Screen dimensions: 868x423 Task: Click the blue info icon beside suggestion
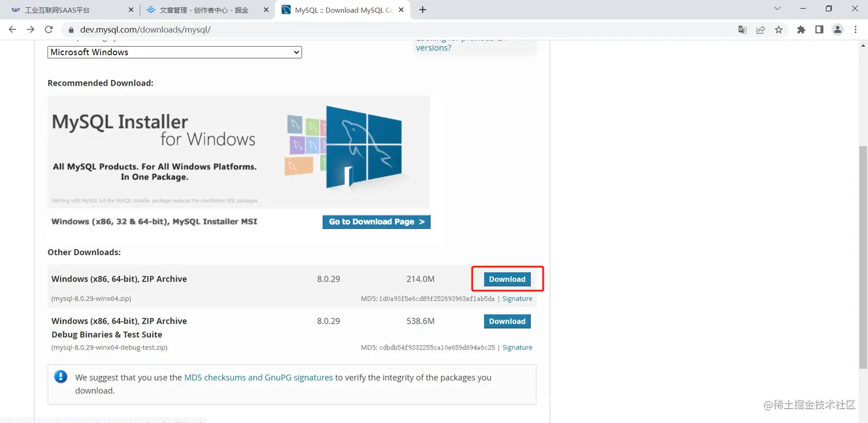(60, 377)
